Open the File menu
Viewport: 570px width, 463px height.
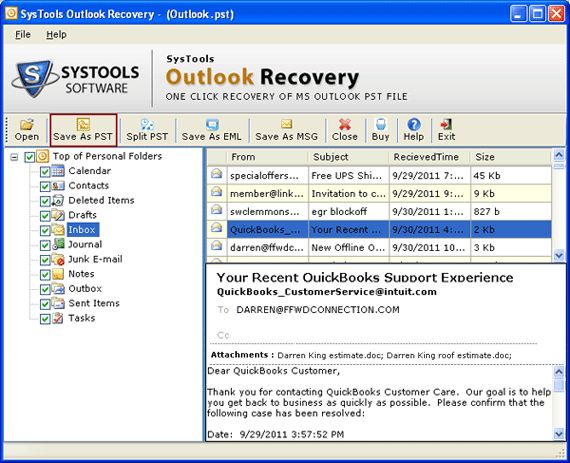23,35
